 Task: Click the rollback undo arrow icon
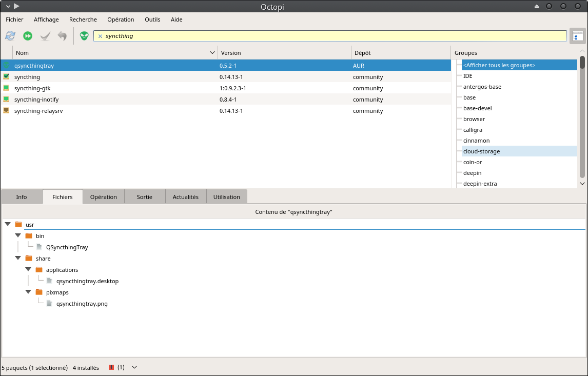[x=62, y=36]
